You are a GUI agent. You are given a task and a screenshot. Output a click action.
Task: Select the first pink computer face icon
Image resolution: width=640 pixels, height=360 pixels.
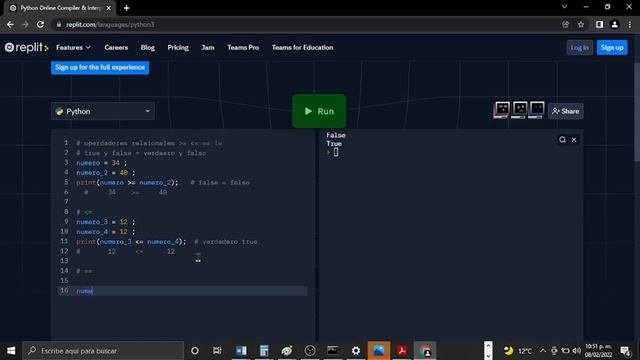[502, 110]
